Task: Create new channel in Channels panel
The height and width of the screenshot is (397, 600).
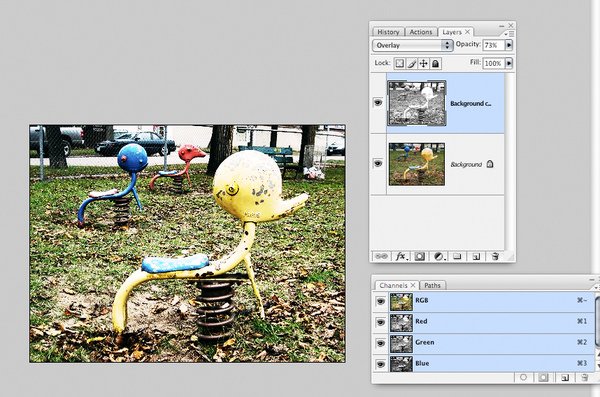Action: [x=564, y=378]
